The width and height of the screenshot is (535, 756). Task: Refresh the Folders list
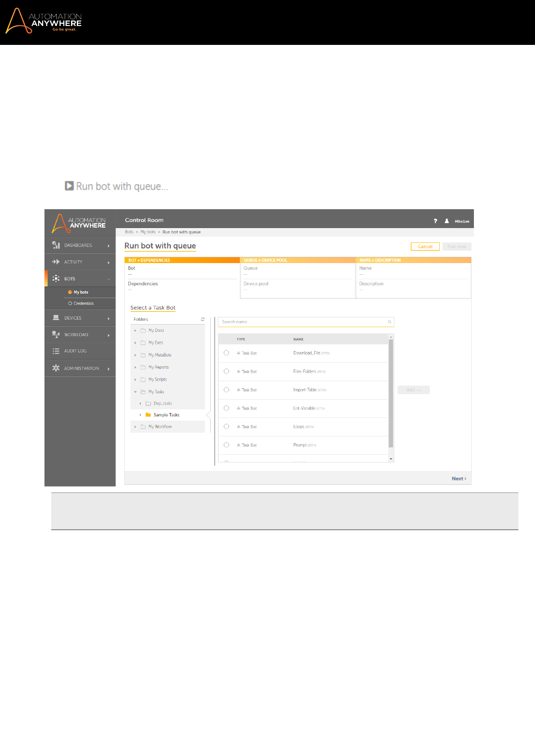203,319
